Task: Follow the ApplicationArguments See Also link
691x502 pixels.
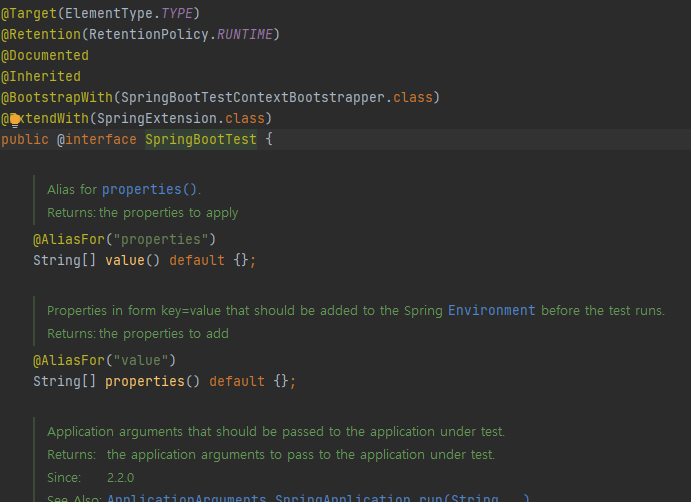Action: [186, 498]
